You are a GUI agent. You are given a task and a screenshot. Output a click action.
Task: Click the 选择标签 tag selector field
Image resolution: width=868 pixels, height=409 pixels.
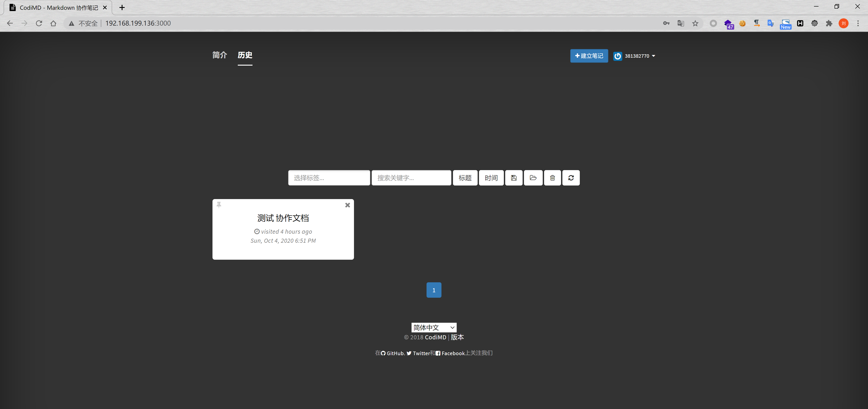[x=329, y=178]
